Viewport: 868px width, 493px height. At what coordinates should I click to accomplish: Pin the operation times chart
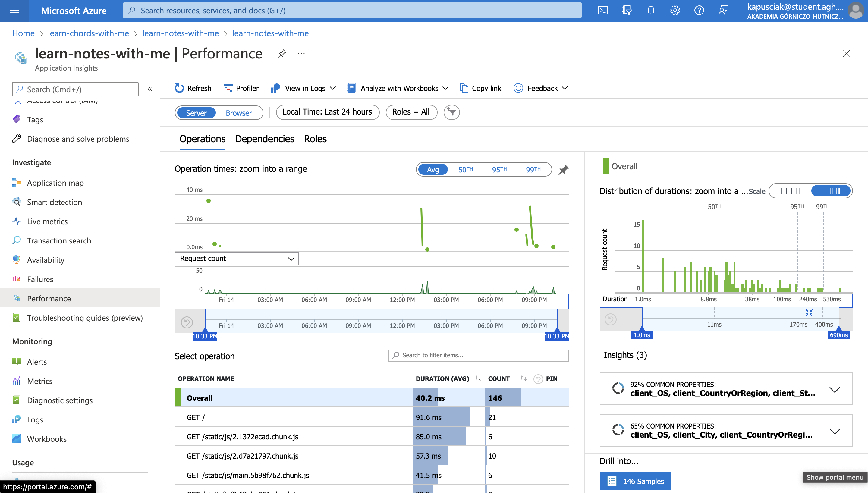(x=563, y=169)
